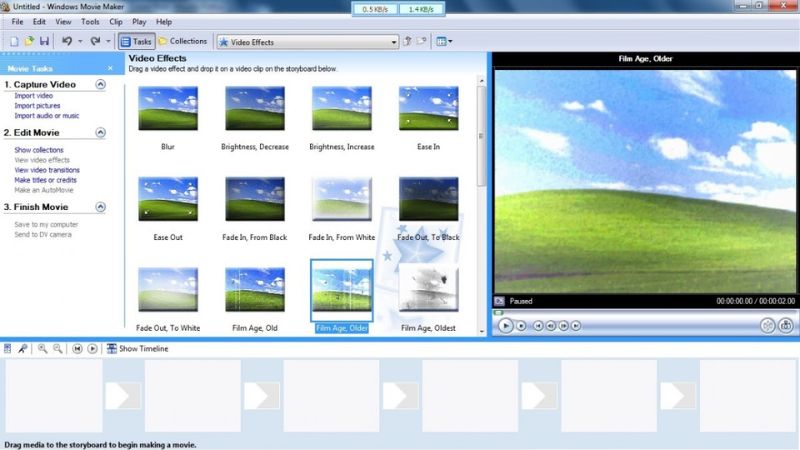Select the Film Age, Older effect
Screen dimensions: 800x450
click(x=342, y=290)
